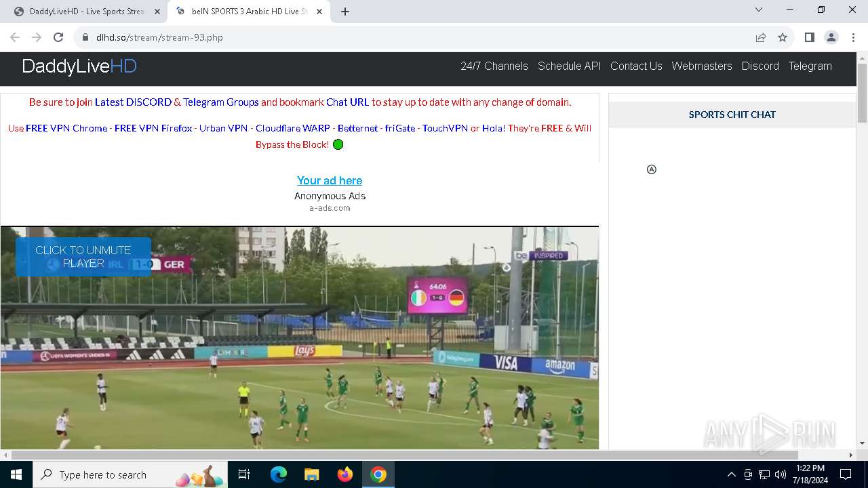Click the CLICK TO UNMUTE PLAYER button

(x=83, y=257)
